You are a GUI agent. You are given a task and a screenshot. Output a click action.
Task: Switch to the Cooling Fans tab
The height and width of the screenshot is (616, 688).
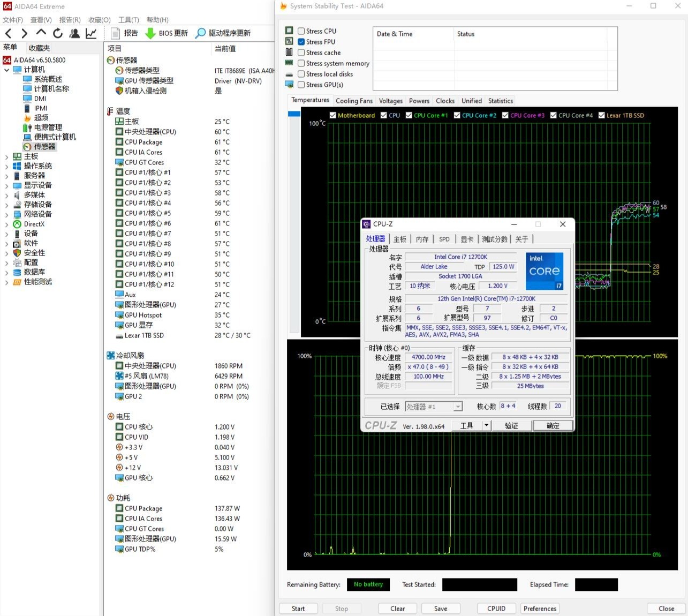pos(354,101)
